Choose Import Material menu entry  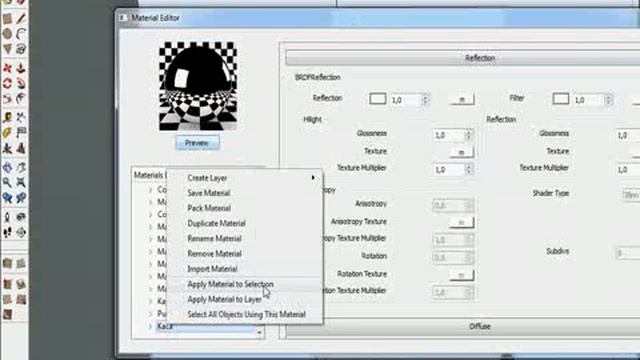click(x=245, y=269)
